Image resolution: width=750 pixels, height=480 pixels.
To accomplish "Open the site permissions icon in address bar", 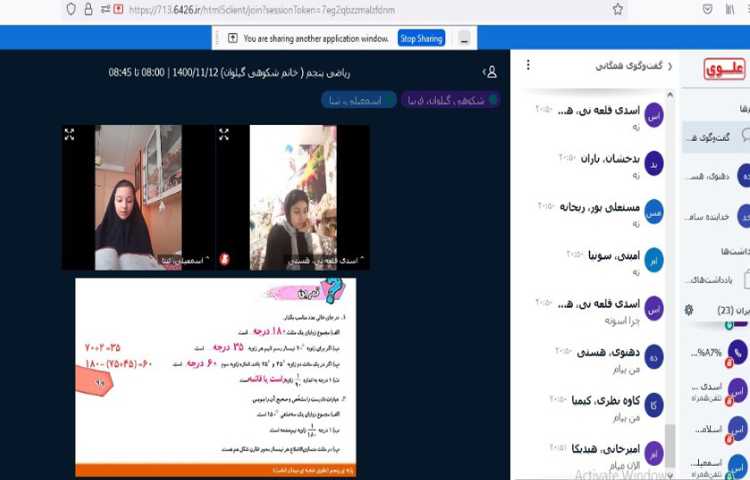I will coord(105,9).
